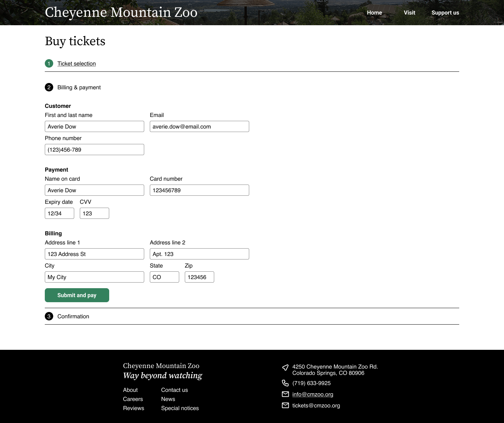This screenshot has height=423, width=504.
Task: Open the Careers footer link
Action: click(133, 399)
